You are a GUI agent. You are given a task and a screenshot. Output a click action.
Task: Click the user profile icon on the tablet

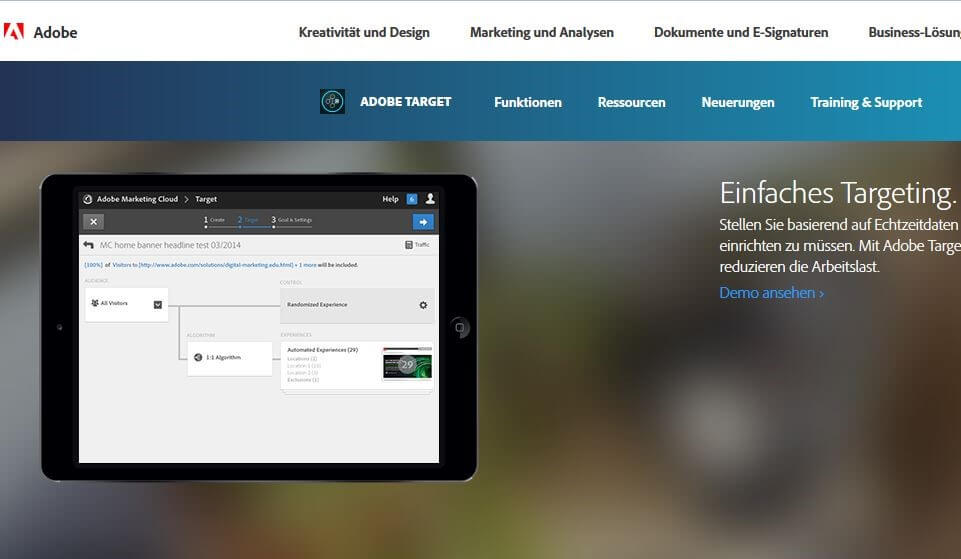[x=430, y=199]
